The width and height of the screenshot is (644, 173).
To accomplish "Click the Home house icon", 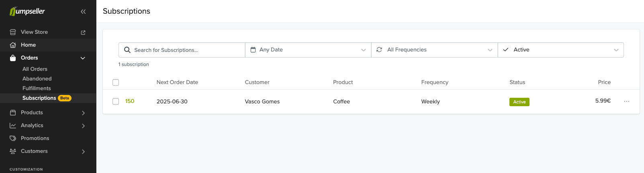I will coord(13,45).
